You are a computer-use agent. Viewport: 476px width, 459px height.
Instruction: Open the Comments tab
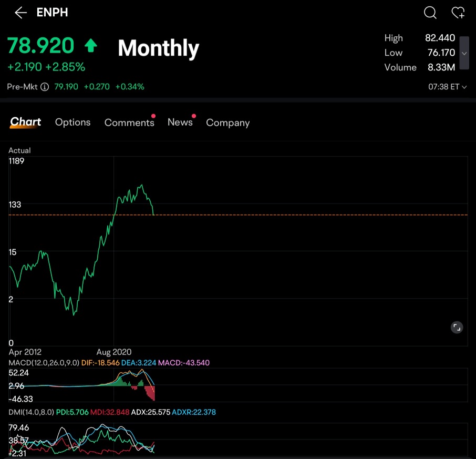pyautogui.click(x=129, y=123)
